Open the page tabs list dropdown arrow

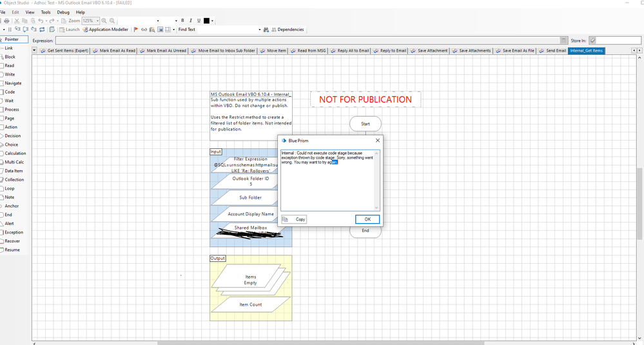34,50
